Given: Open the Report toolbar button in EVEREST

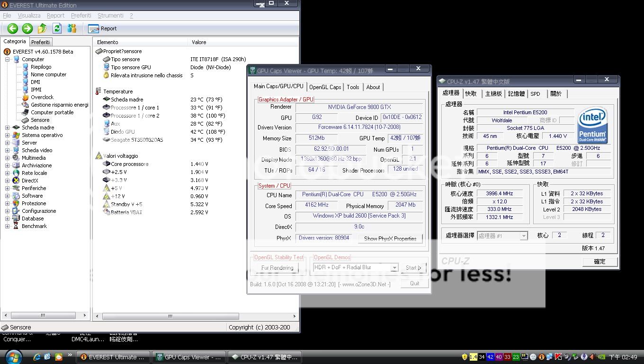Looking at the screenshot, I should coord(103,28).
